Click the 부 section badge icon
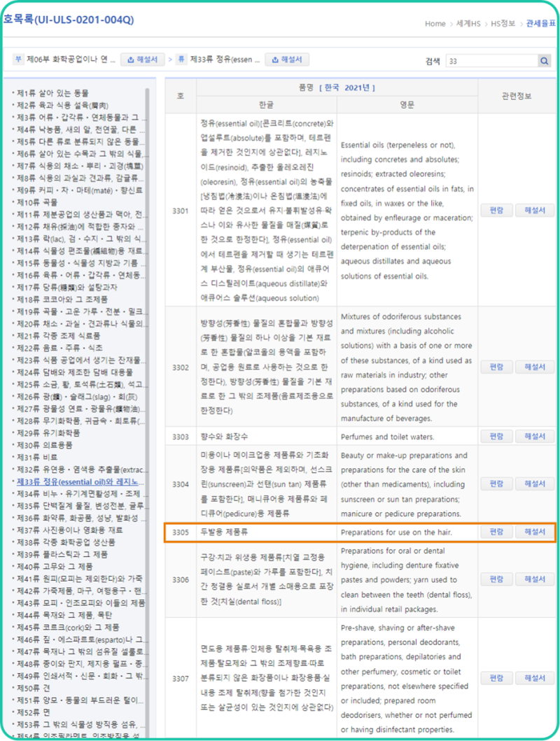 click(18, 59)
